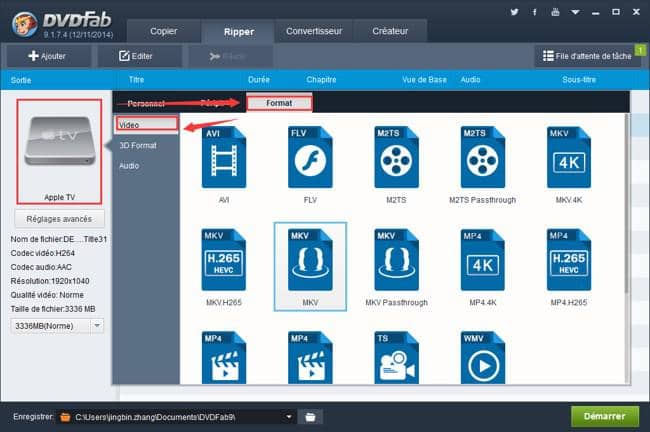Click the Sous-titre column header
This screenshot has width=650, height=432.
coord(579,80)
